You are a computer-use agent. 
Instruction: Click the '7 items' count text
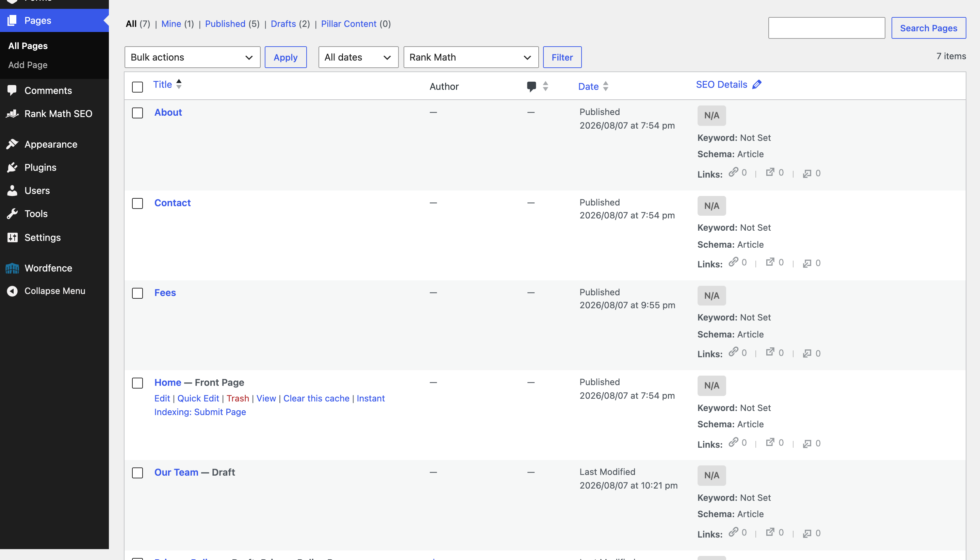pos(951,56)
